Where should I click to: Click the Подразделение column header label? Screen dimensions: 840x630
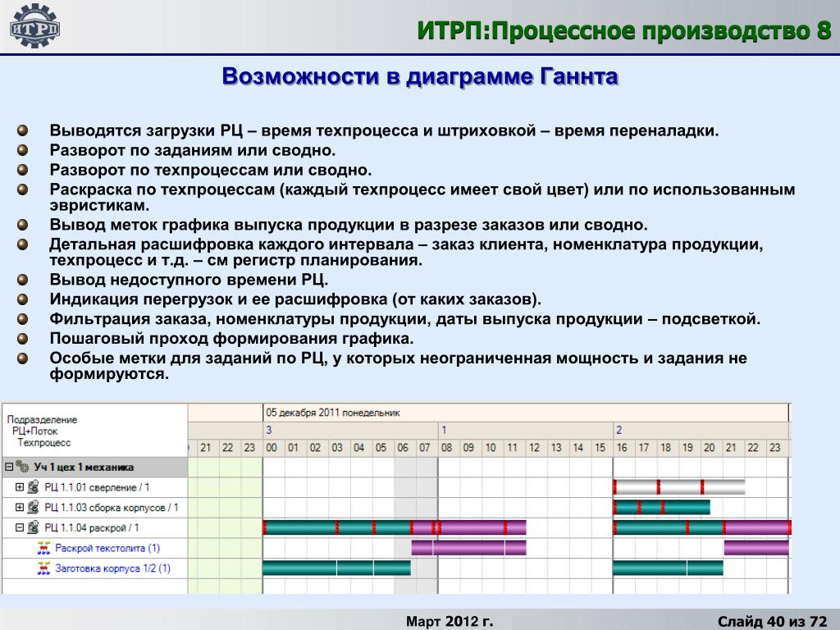tap(42, 419)
